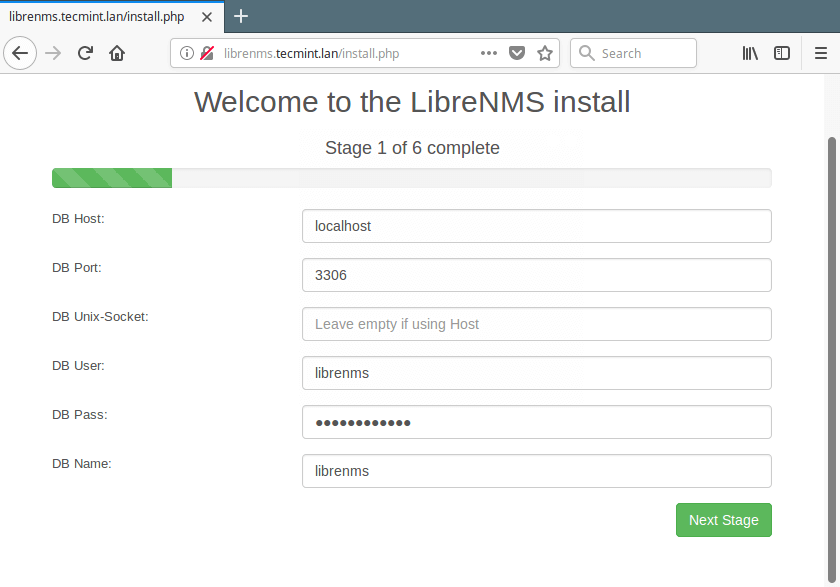Image resolution: width=840 pixels, height=587 pixels.
Task: Click the 'Welcome to the LibreNMS install' heading
Action: tap(412, 102)
